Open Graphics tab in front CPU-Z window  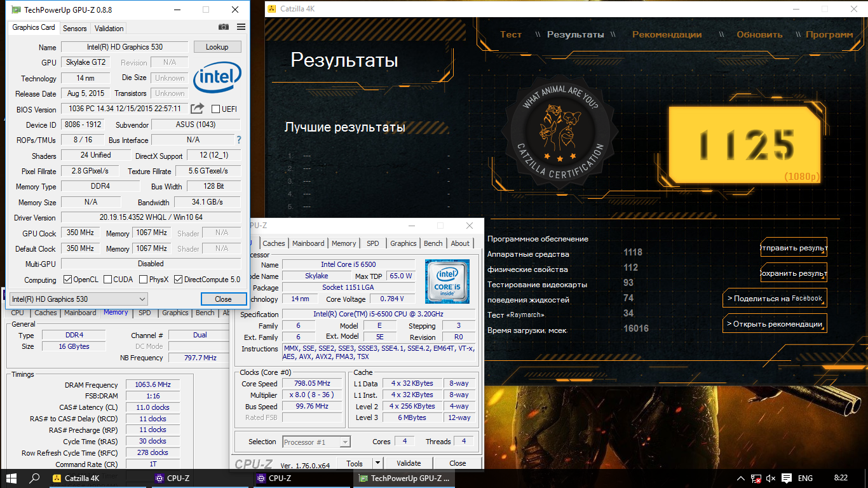coord(403,243)
